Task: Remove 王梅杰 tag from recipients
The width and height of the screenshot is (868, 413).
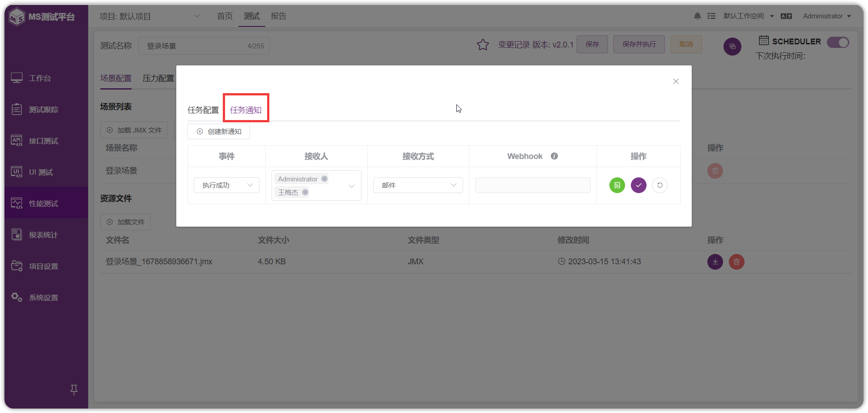Action: 305,192
